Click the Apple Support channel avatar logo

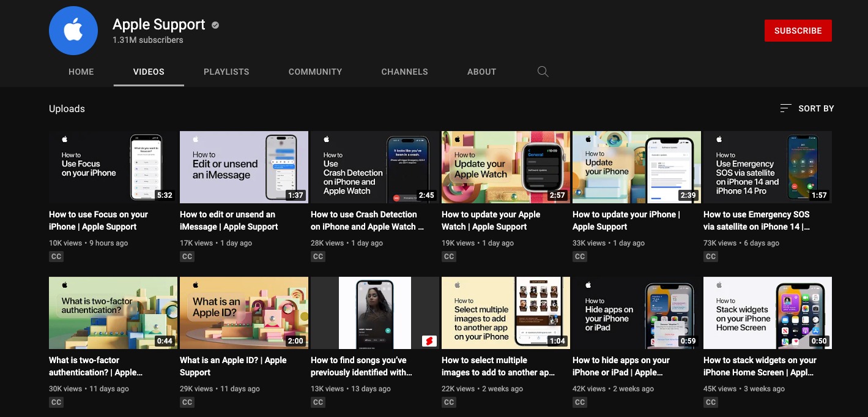point(73,31)
